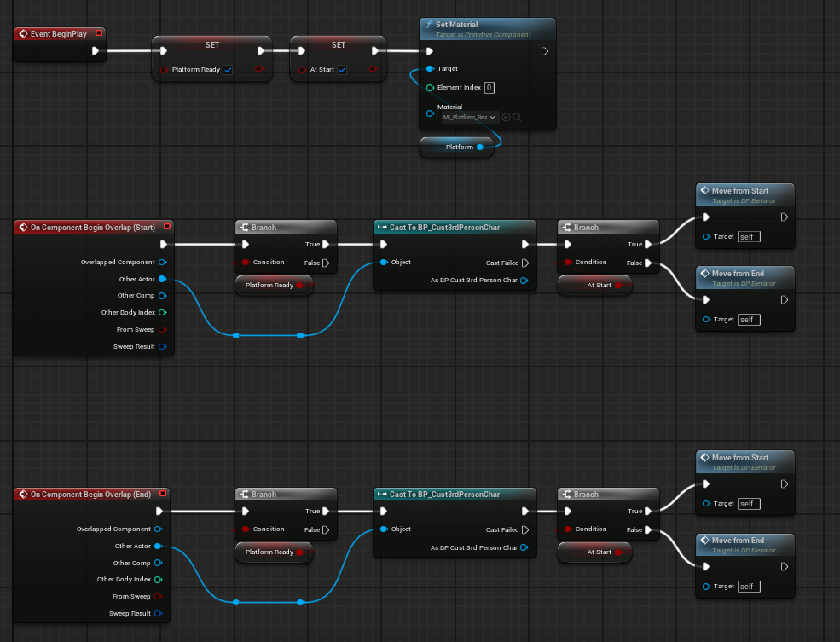This screenshot has height=642, width=840.
Task: Click exec input pin of Platform Ready SET node
Action: 164,51
